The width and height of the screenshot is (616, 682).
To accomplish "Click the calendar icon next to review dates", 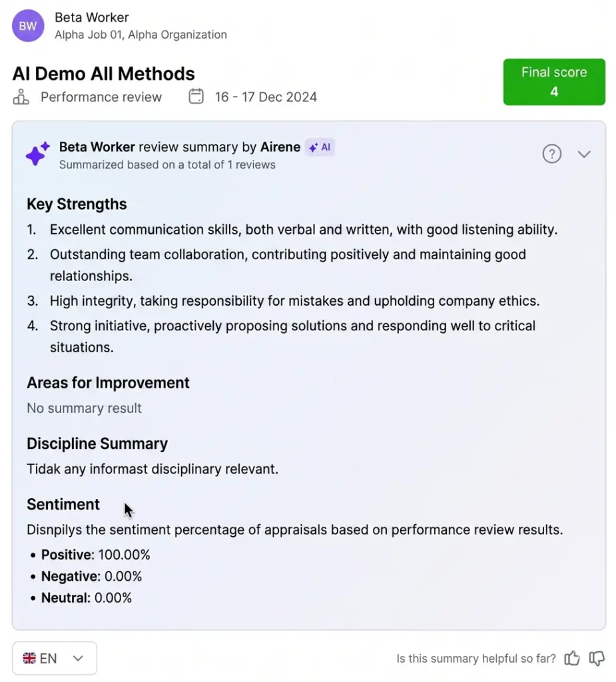I will tap(196, 96).
